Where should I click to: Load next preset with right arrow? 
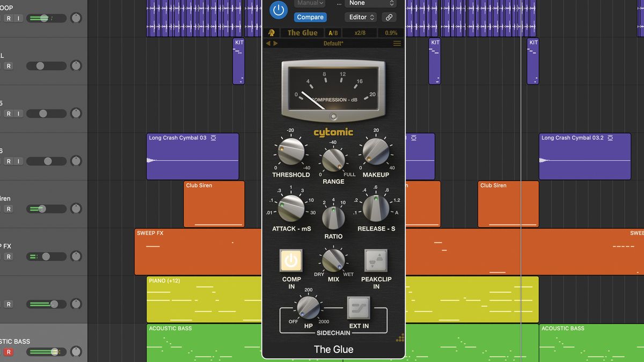276,43
